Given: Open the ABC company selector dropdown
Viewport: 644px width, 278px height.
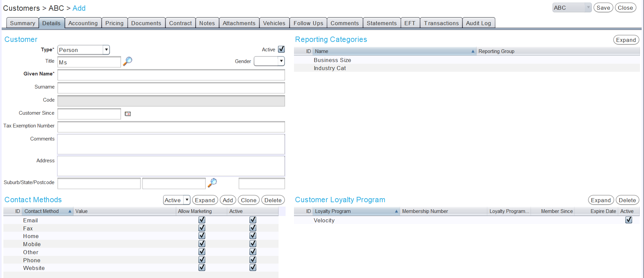Looking at the screenshot, I should pos(572,8).
